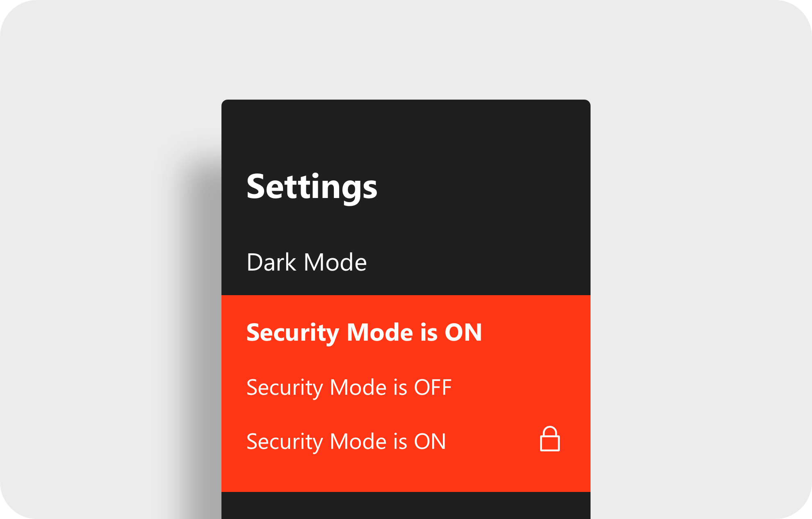Pick "Security Mode is OFF" from the red list
Screen dimensions: 812x519
coord(349,387)
